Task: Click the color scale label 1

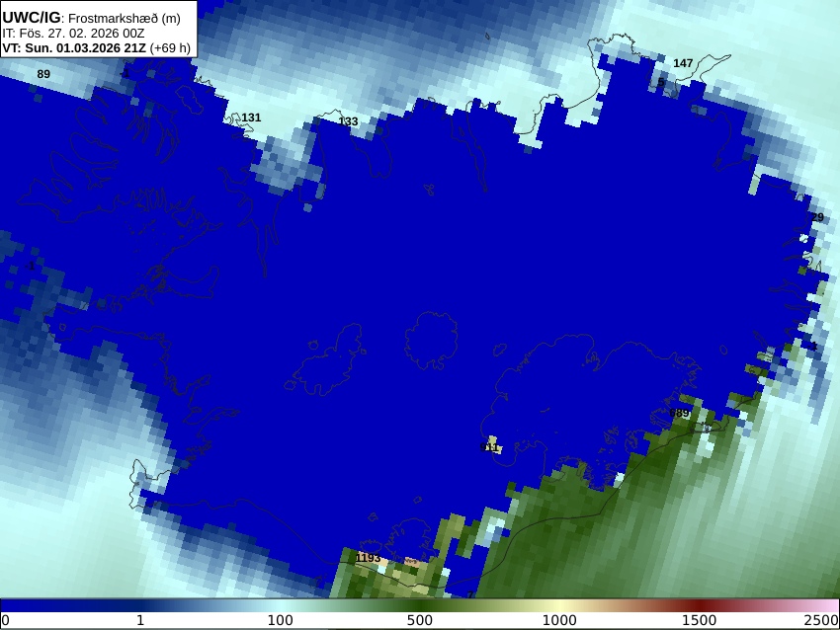Action: click(140, 620)
